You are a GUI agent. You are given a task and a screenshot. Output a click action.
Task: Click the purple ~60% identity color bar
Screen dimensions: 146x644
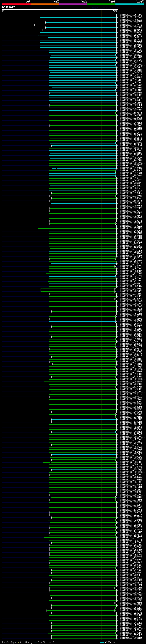[73, 4]
